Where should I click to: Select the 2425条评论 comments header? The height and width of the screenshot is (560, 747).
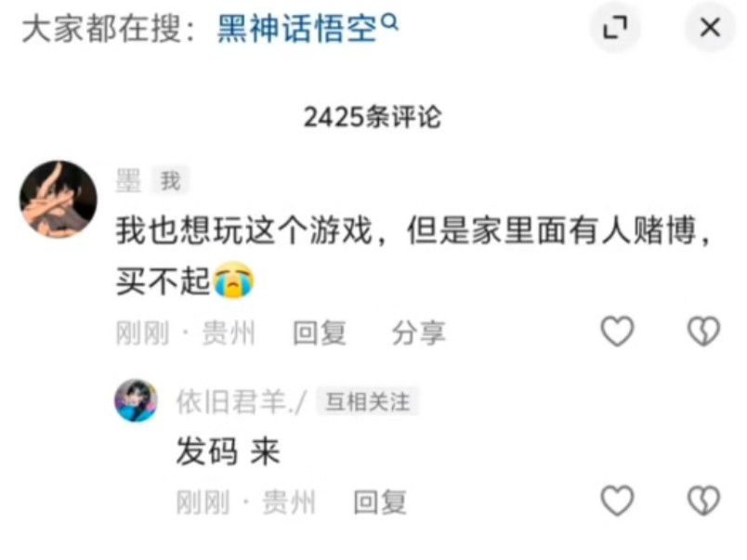point(373,117)
